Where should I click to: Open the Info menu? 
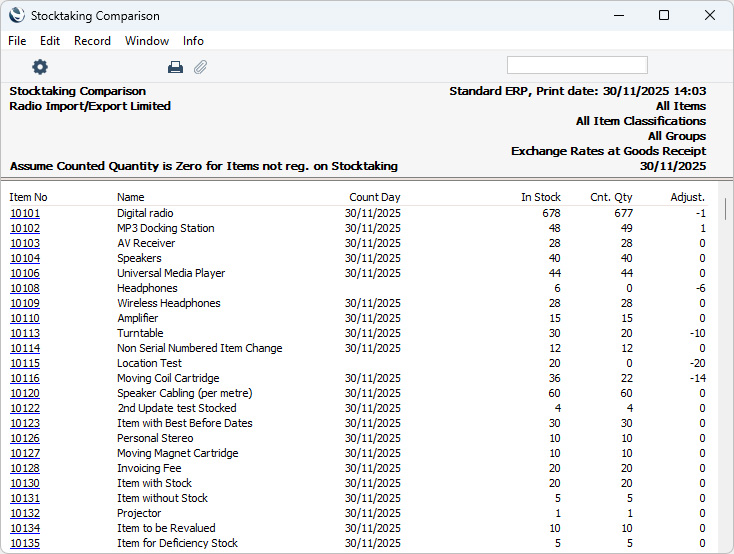193,41
